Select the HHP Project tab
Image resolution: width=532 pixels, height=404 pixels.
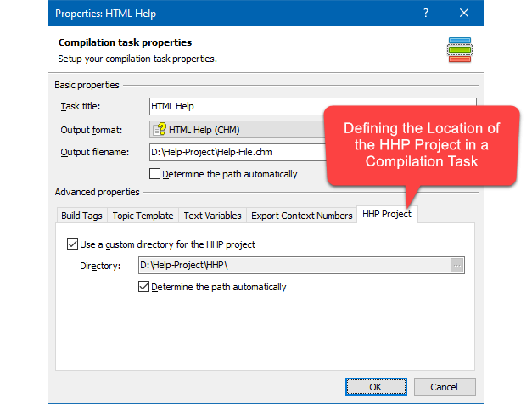(x=387, y=214)
